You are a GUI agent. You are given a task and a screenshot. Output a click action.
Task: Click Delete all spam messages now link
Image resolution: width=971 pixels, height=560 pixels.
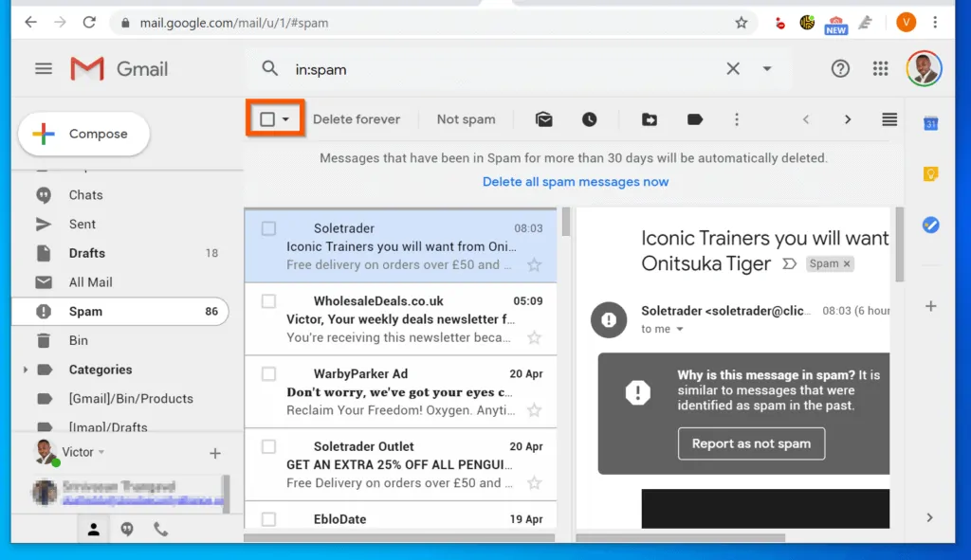[576, 182]
